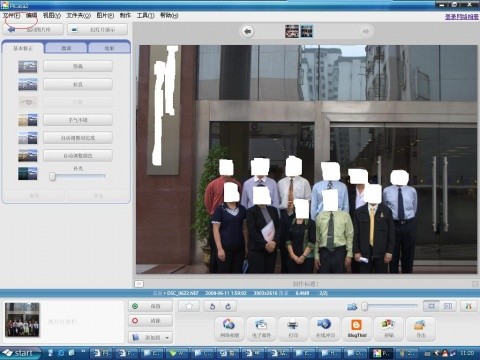Open the 文件夹(O) menu

tap(78, 15)
